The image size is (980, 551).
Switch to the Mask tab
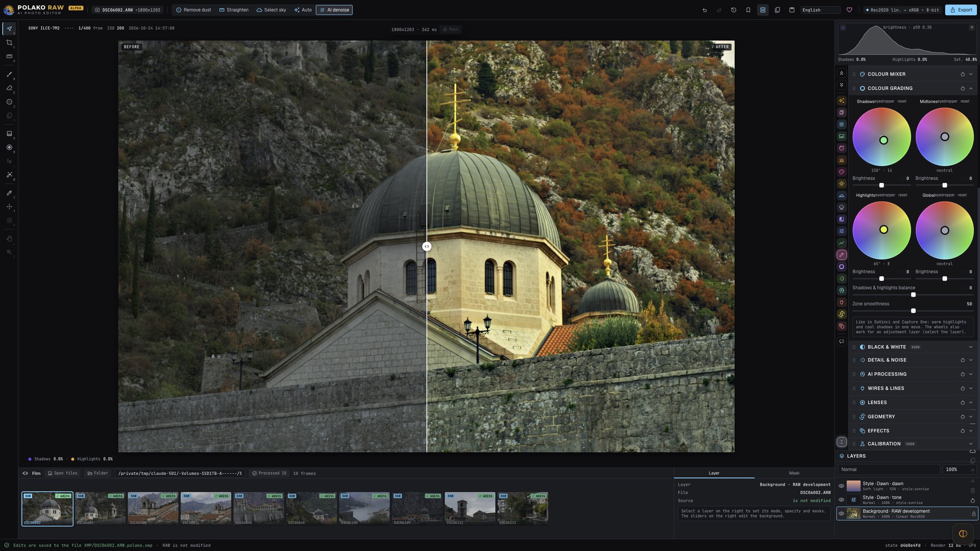pos(794,473)
